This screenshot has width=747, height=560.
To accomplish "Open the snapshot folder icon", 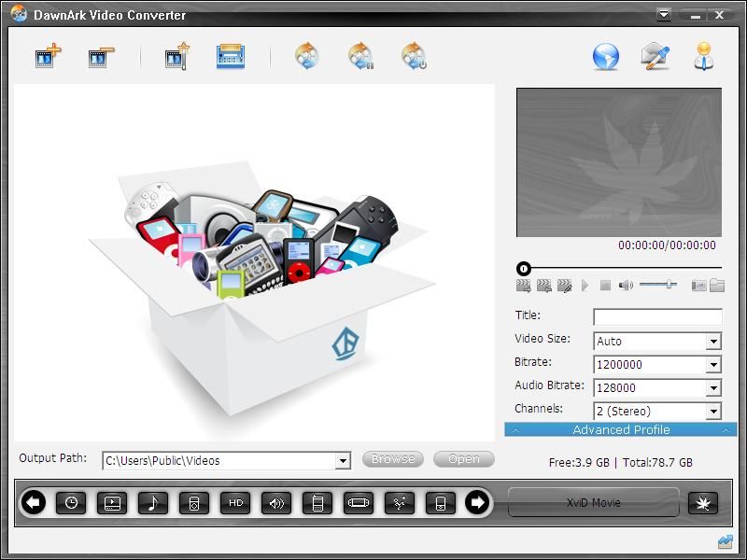I will click(717, 286).
